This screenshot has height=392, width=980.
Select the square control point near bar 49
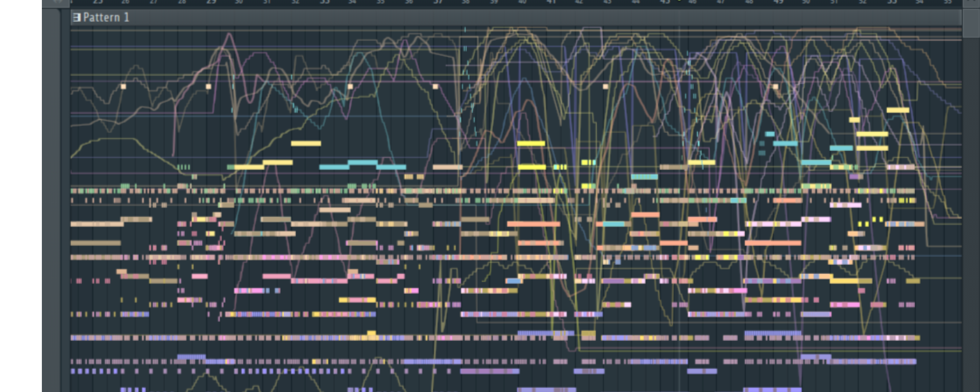pos(776,87)
